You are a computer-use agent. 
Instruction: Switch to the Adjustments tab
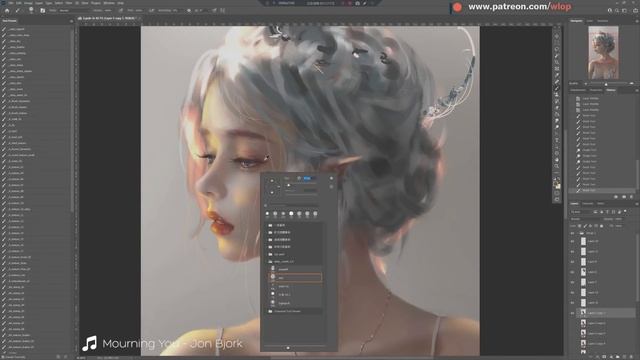(578, 90)
